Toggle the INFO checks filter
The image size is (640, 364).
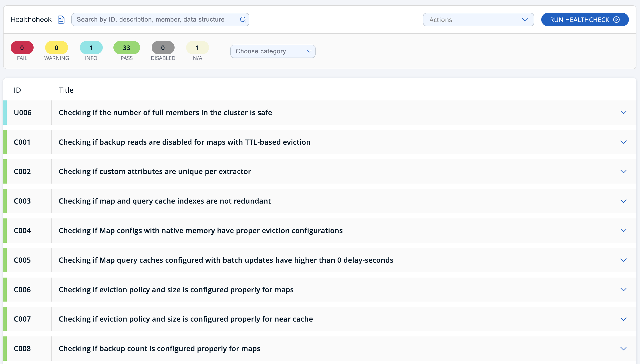pyautogui.click(x=91, y=48)
